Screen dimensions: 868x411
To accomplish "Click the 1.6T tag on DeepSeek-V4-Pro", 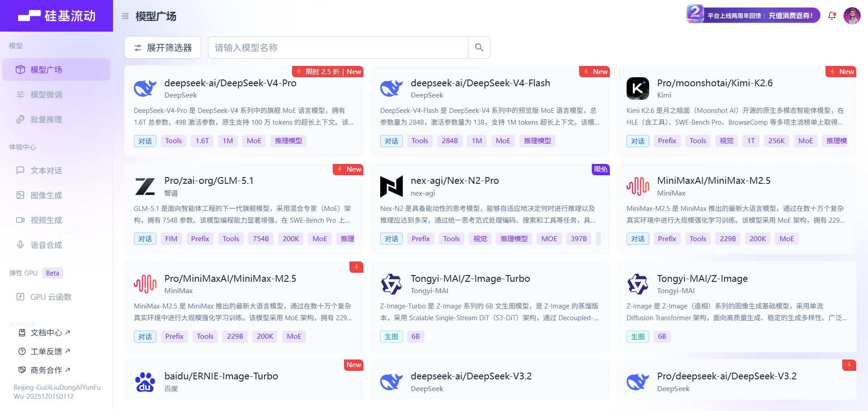I will 202,141.
